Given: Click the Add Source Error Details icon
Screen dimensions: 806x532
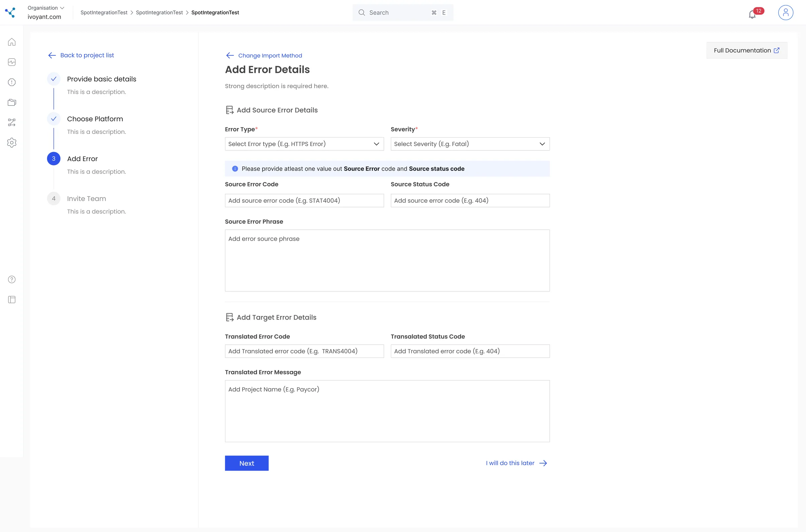Looking at the screenshot, I should 230,110.
